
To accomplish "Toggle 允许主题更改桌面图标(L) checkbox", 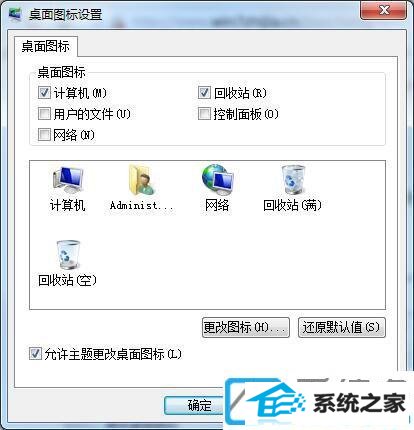I will coord(35,354).
